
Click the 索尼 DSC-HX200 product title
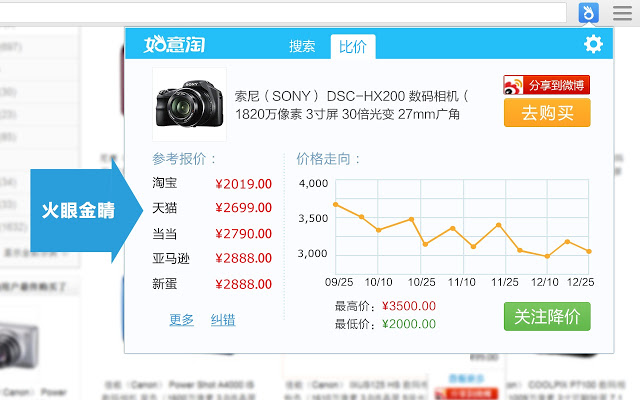pyautogui.click(x=351, y=105)
